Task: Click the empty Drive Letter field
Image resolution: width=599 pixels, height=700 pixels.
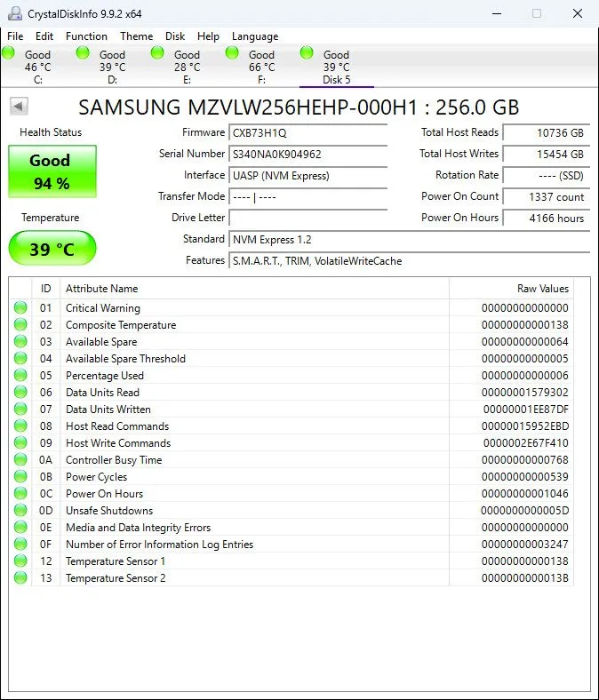Action: tap(307, 218)
